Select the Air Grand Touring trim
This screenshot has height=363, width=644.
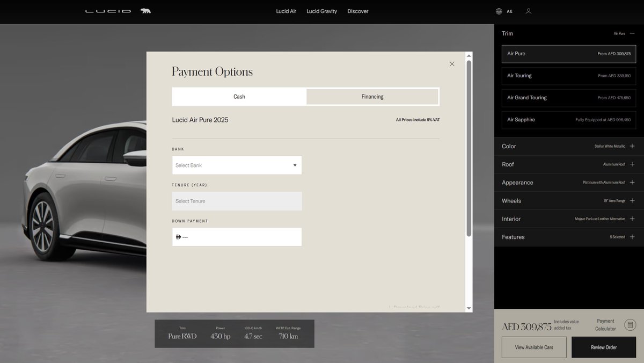pyautogui.click(x=569, y=98)
